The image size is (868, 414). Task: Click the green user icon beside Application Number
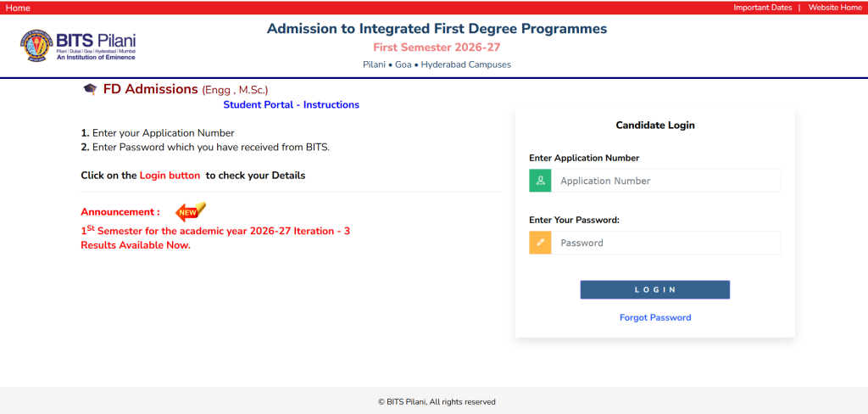point(540,181)
